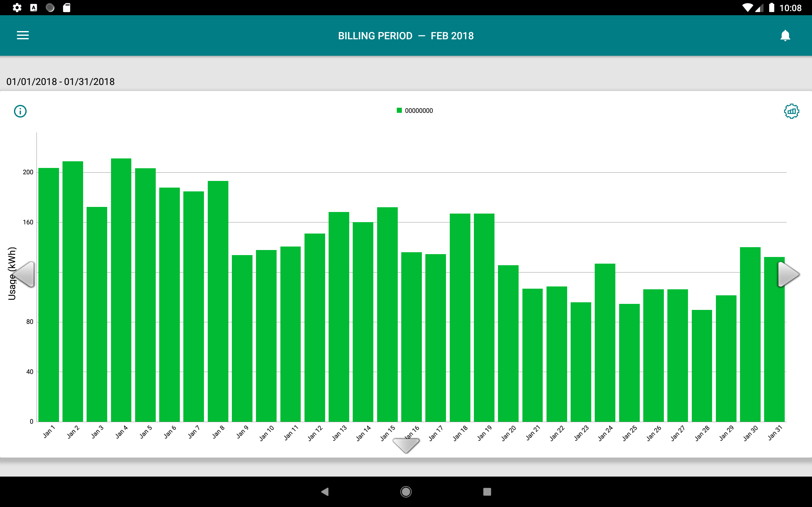The height and width of the screenshot is (507, 812).
Task: Select the 01/01/2018 - 01/31/2018 date range
Action: tap(60, 81)
